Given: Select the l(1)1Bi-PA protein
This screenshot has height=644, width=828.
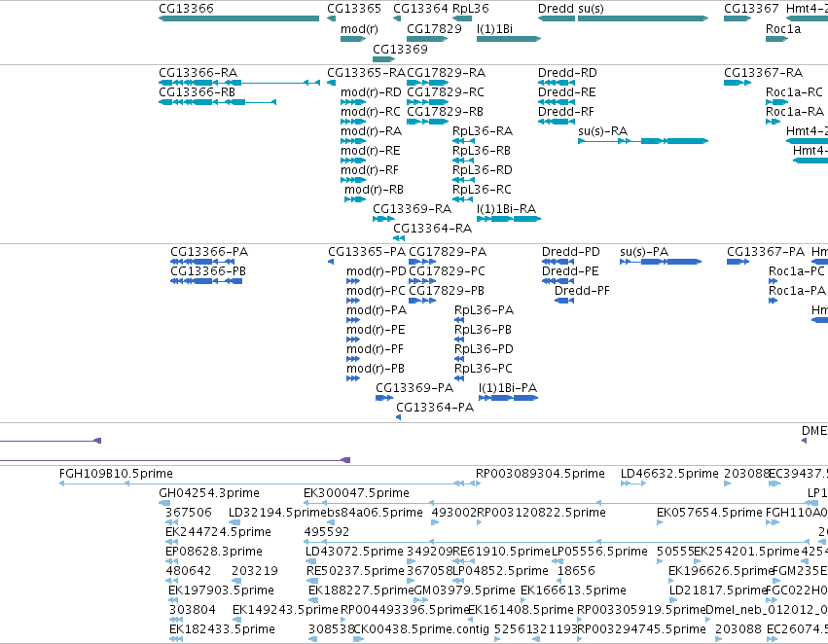Looking at the screenshot, I should pyautogui.click(x=508, y=398).
